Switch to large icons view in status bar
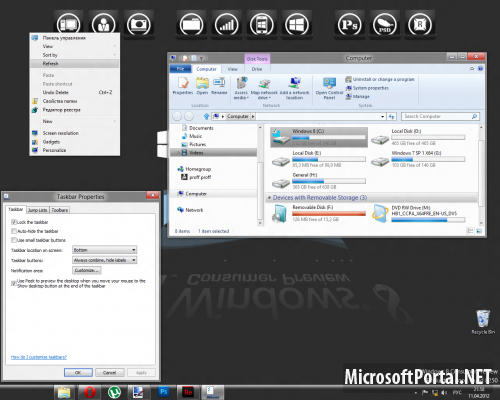 (x=479, y=231)
